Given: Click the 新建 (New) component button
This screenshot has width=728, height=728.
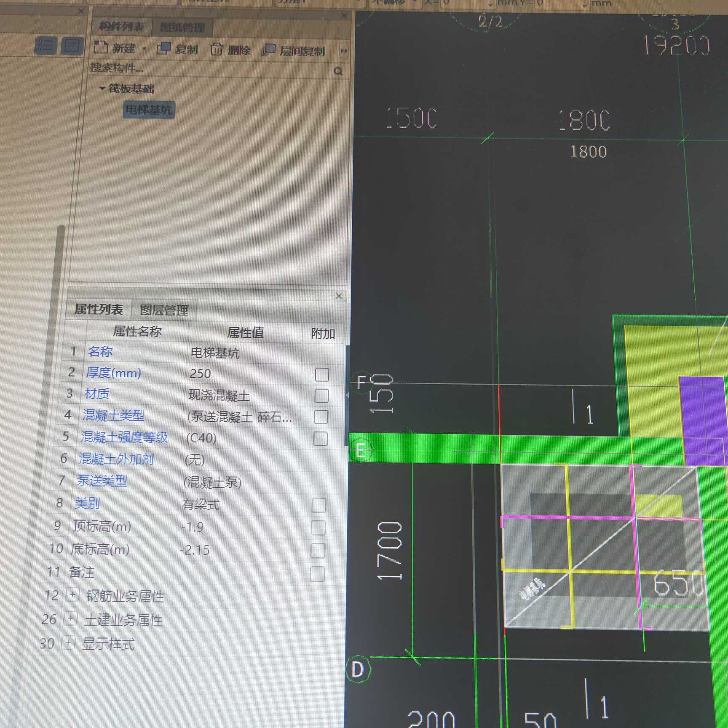Looking at the screenshot, I should tap(115, 48).
